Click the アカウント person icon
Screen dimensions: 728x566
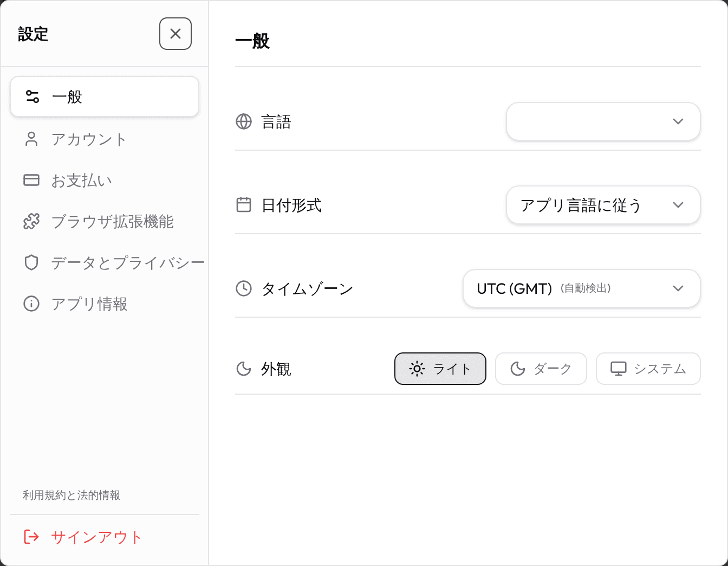point(31,139)
